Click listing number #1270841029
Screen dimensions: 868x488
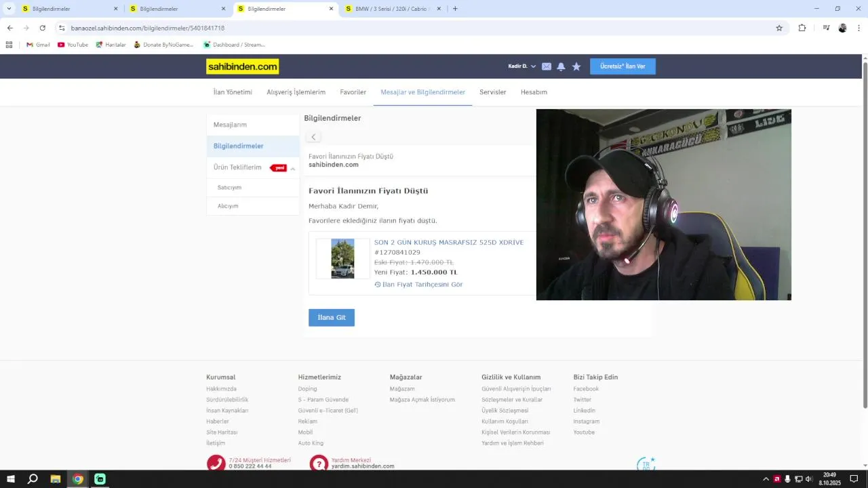coord(397,252)
